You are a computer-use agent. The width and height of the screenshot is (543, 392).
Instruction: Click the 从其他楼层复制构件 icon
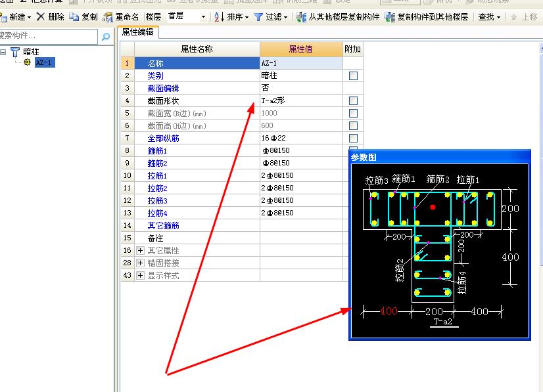click(x=301, y=16)
